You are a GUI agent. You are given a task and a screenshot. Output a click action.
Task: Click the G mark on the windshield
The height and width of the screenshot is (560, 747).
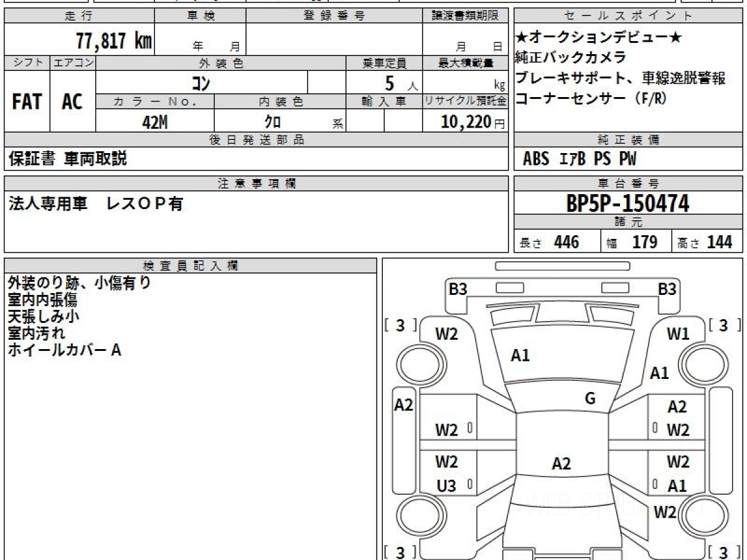click(590, 399)
